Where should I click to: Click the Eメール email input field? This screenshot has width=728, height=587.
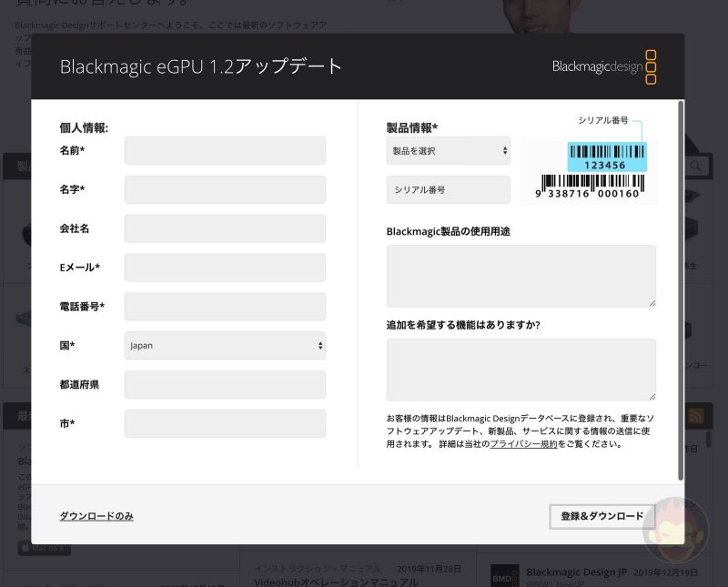coord(225,267)
